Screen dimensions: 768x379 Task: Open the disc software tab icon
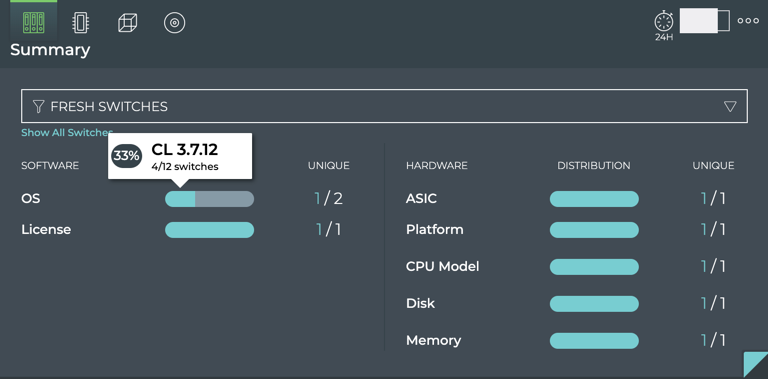[174, 23]
